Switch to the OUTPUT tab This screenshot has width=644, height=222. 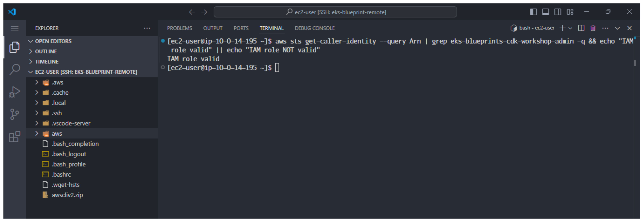(213, 28)
